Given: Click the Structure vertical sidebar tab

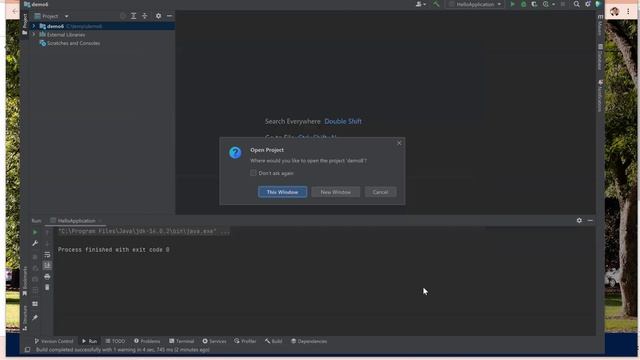Looking at the screenshot, I should [x=25, y=318].
